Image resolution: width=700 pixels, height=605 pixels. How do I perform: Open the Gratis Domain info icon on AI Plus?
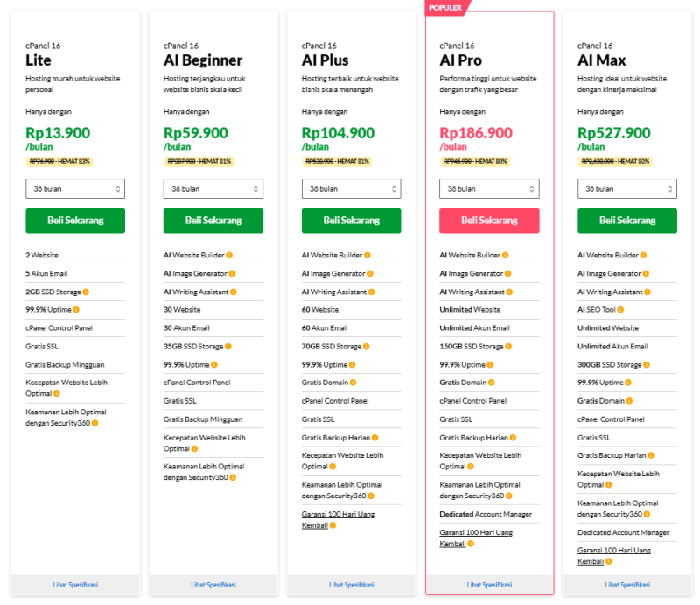(352, 383)
